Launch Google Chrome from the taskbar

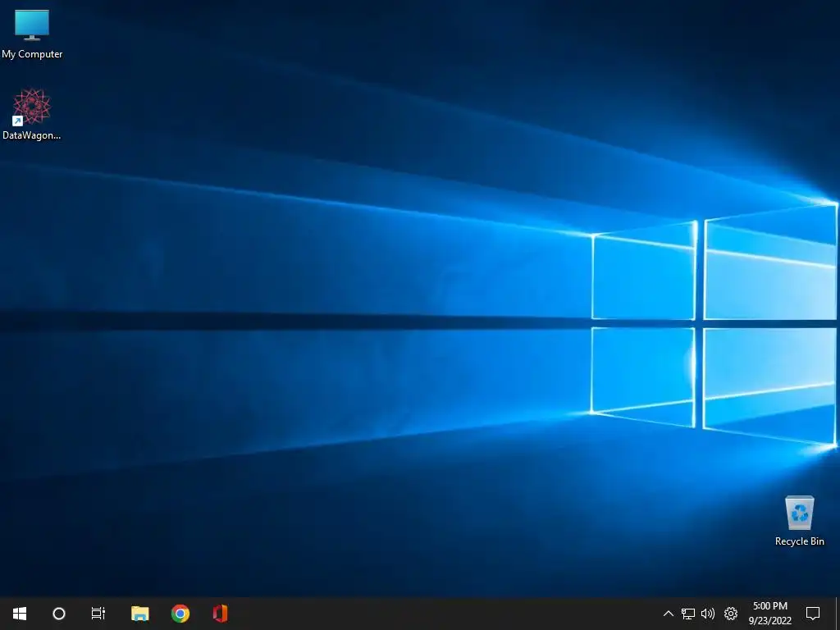[180, 614]
